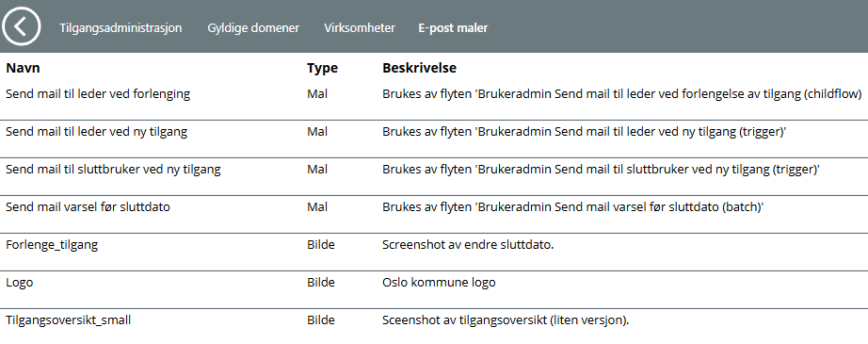Open the Tilgangsadministrasjon tab
The width and height of the screenshot is (868, 344).
coord(121,27)
